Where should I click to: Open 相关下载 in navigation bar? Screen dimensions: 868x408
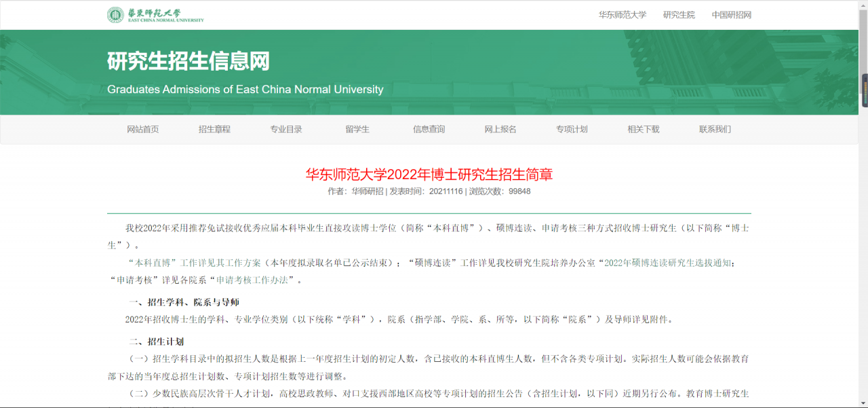(644, 130)
